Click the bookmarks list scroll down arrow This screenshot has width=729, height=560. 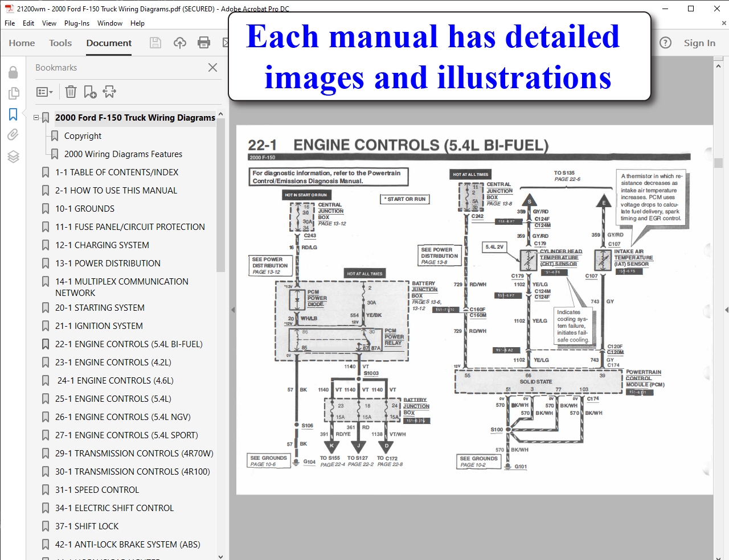pos(221,556)
